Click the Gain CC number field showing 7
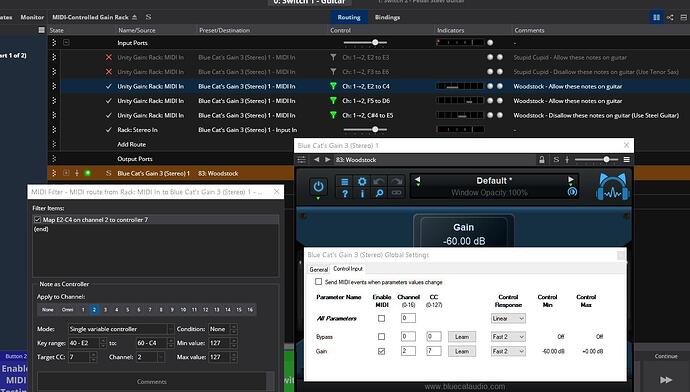The width and height of the screenshot is (690, 392). pyautogui.click(x=433, y=351)
